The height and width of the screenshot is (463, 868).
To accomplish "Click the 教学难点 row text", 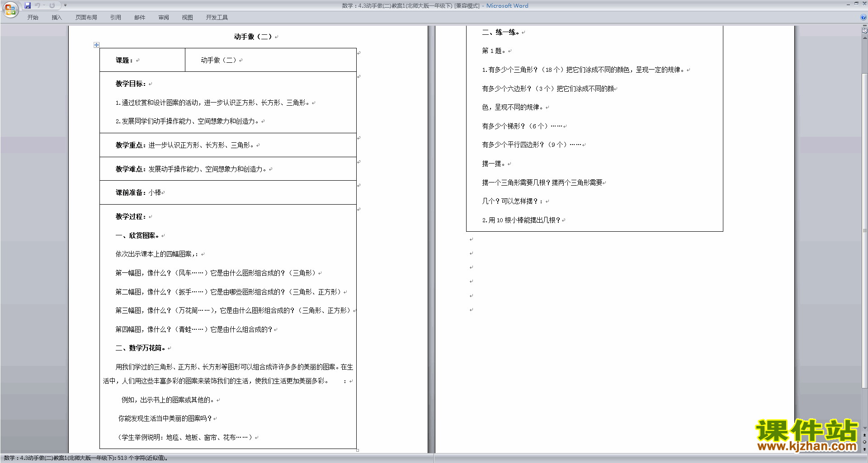I will coord(191,169).
